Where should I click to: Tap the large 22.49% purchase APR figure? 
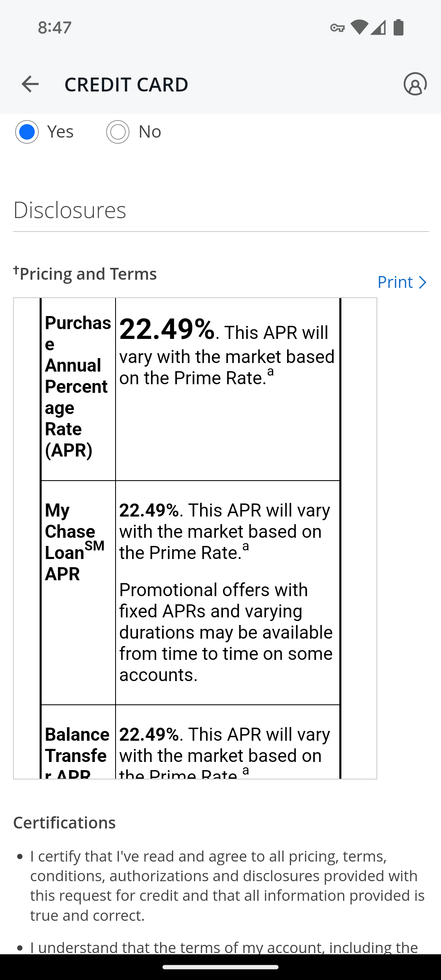(167, 329)
